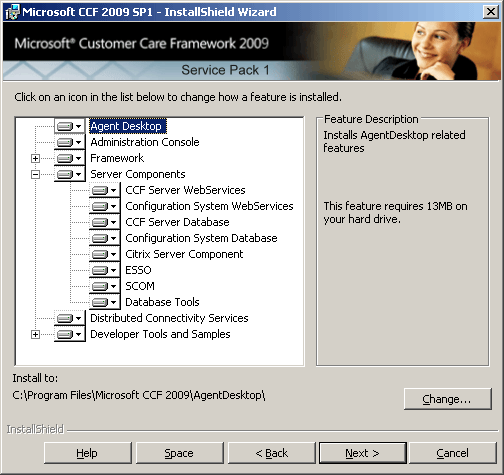Click the Distributed Connectivity Services drive icon
Image resolution: width=504 pixels, height=475 pixels.
69,318
